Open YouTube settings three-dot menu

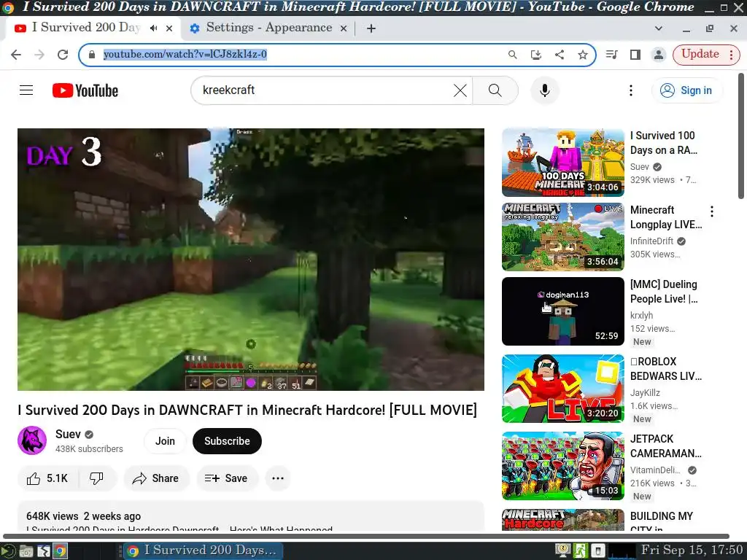point(631,90)
